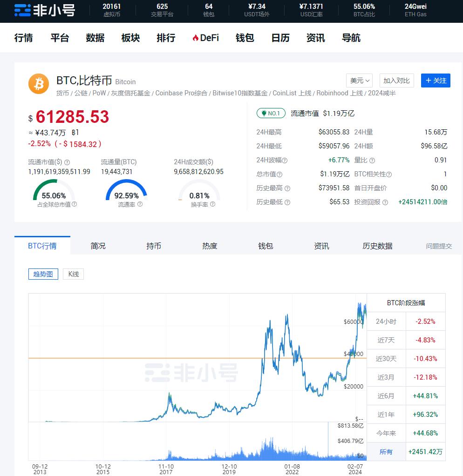Click help icon next to 总市值
The width and height of the screenshot is (463, 476).
(279, 174)
